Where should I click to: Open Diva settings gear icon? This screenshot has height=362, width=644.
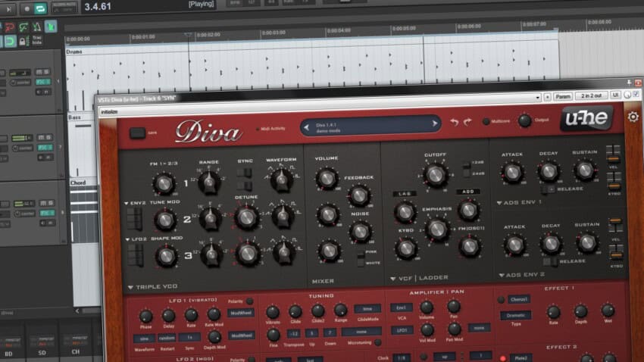click(x=633, y=117)
